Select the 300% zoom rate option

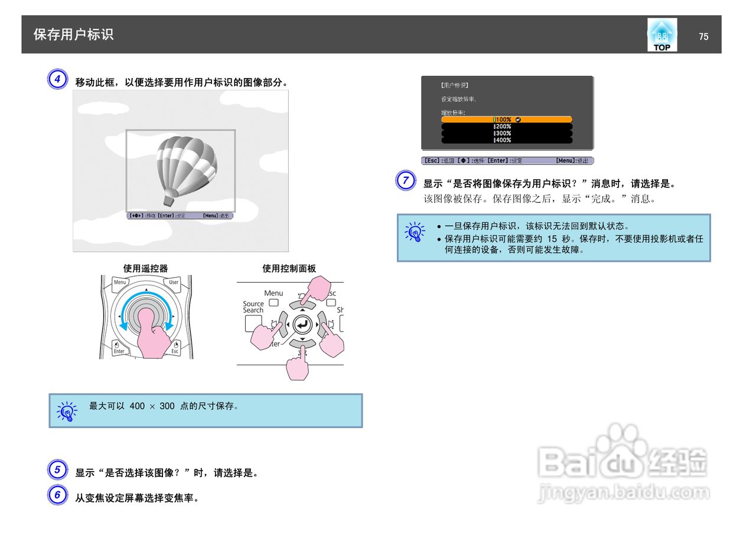[x=505, y=132]
